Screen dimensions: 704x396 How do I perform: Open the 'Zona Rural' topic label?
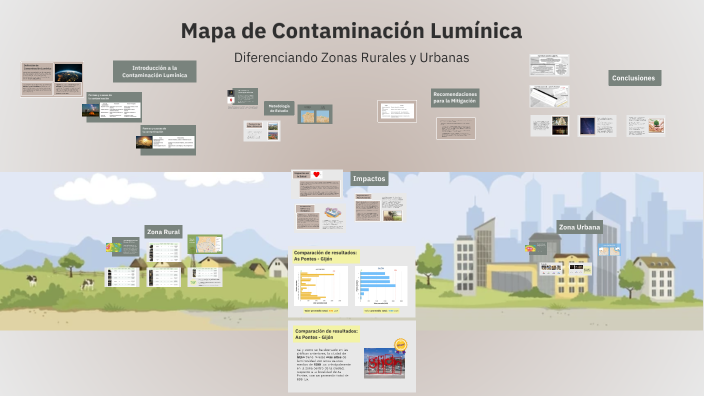coord(163,232)
